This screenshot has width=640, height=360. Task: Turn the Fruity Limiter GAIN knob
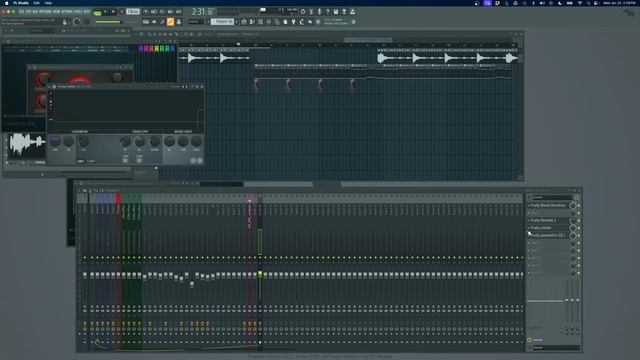55,141
